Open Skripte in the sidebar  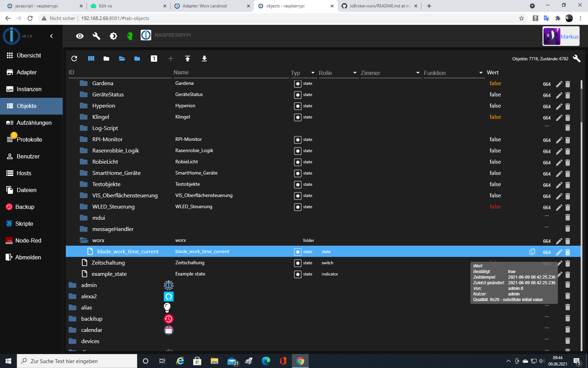coord(31,224)
